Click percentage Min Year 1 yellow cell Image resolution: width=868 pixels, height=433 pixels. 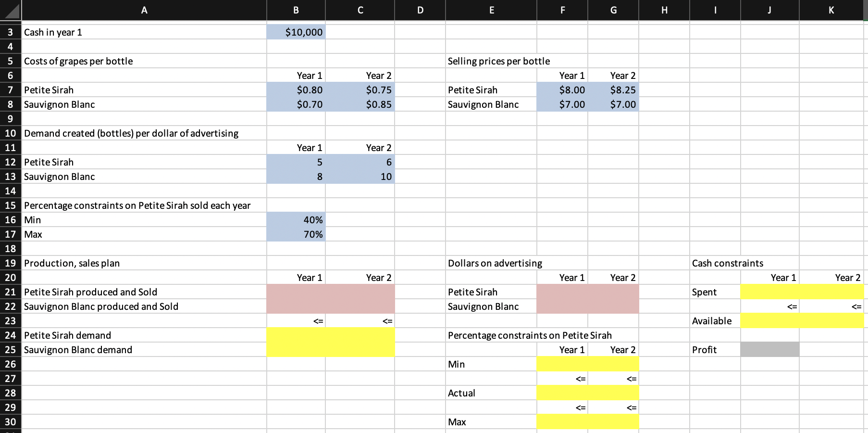(562, 364)
